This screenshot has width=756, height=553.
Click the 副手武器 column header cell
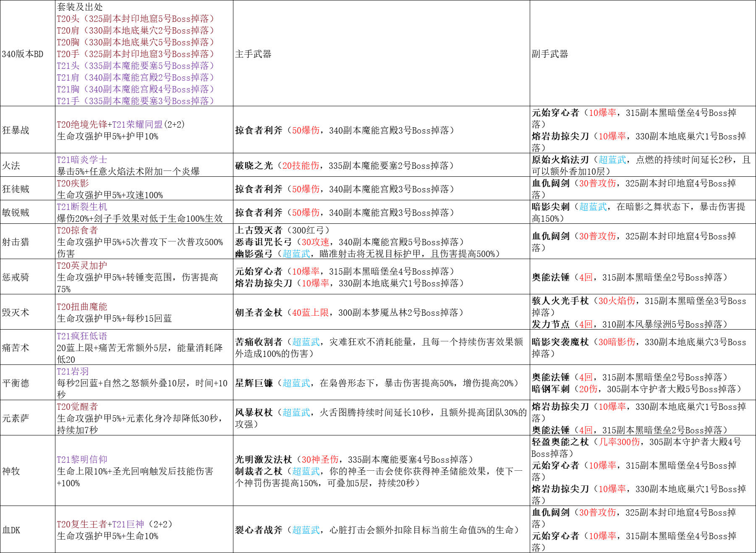pos(643,53)
